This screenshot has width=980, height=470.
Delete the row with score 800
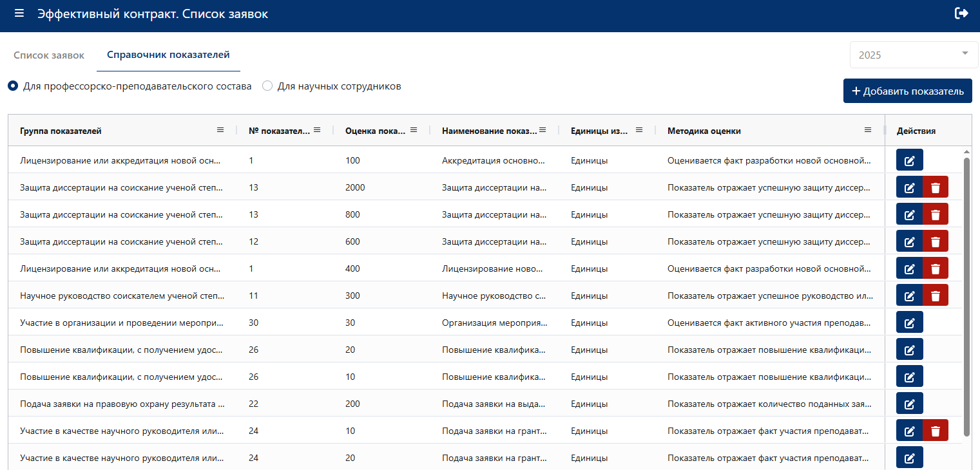click(x=936, y=215)
